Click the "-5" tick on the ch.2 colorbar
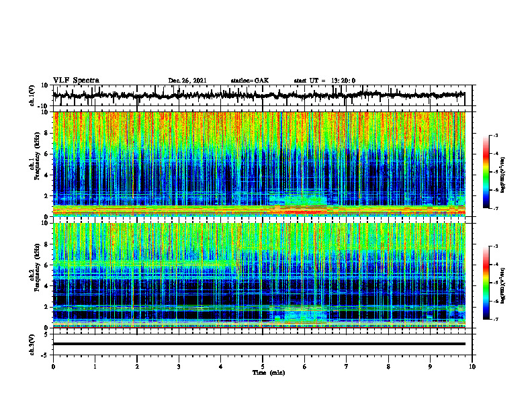This screenshot has width=532, height=411. [x=495, y=283]
